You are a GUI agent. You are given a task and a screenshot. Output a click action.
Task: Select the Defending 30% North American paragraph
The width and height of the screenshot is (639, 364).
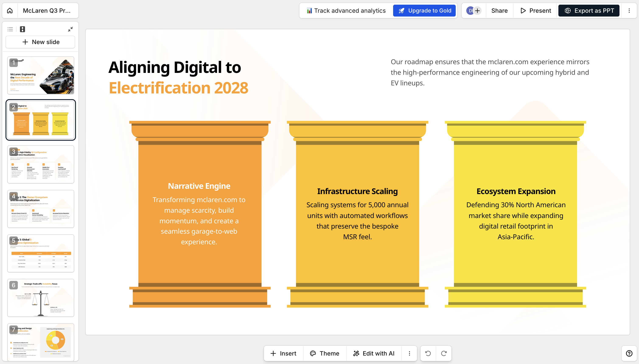coord(516,221)
